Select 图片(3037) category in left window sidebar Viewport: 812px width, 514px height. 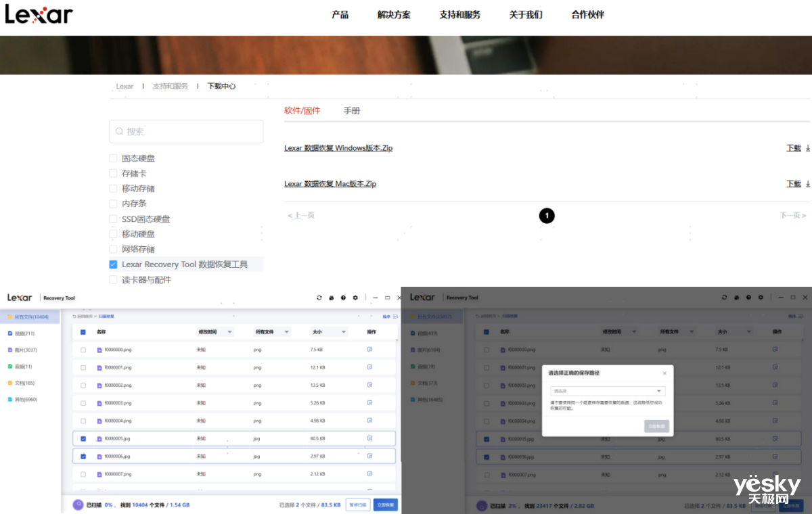pyautogui.click(x=22, y=350)
